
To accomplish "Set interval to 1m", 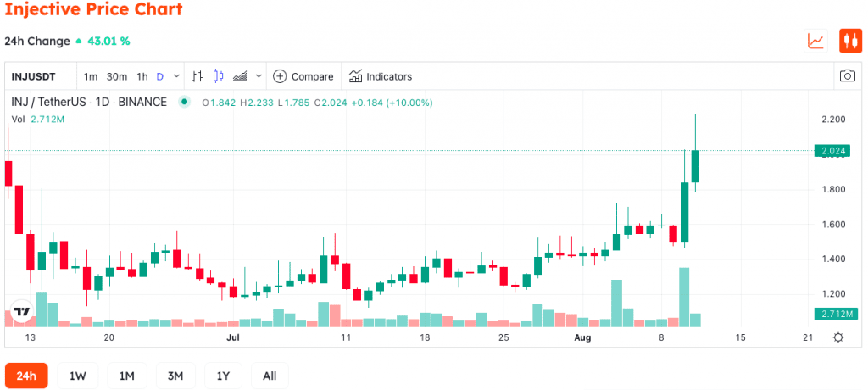I will 90,76.
